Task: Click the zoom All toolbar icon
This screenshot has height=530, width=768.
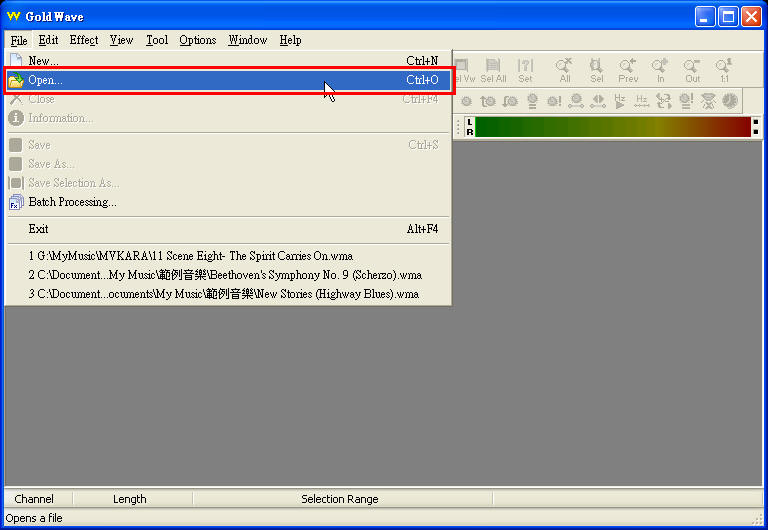Action: coord(565,69)
